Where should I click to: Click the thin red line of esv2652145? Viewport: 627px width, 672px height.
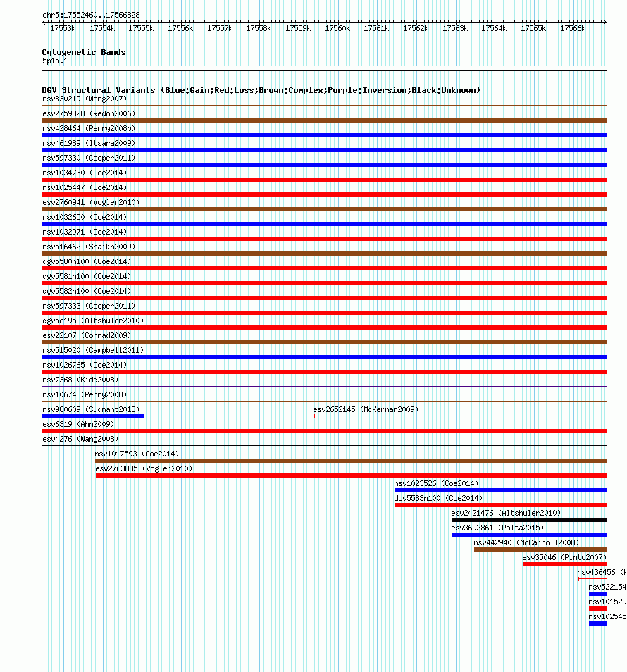pyautogui.click(x=460, y=416)
